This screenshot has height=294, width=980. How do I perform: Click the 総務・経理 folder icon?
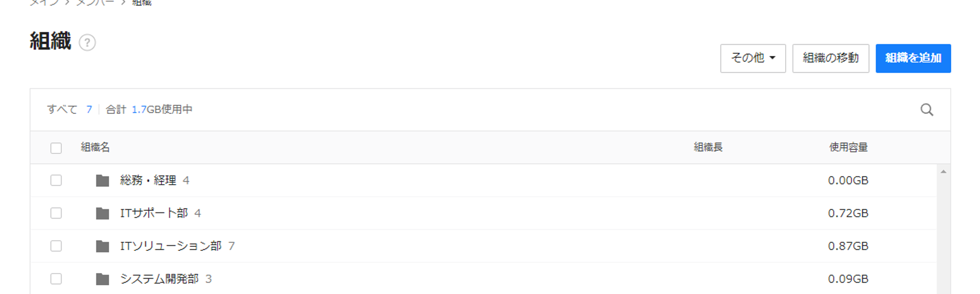pos(103,181)
